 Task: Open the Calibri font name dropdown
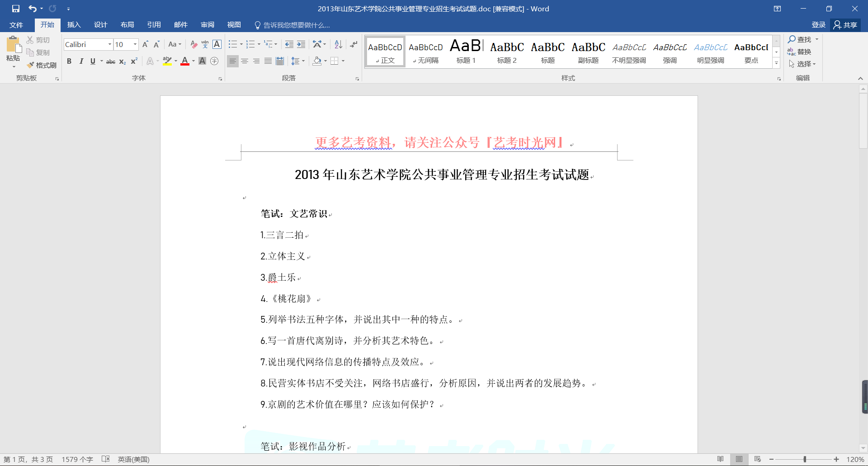coord(109,44)
